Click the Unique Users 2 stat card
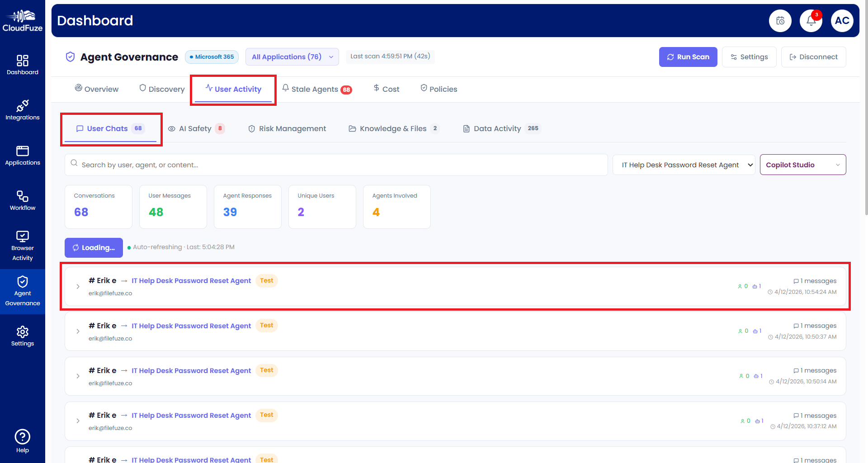 pos(322,207)
